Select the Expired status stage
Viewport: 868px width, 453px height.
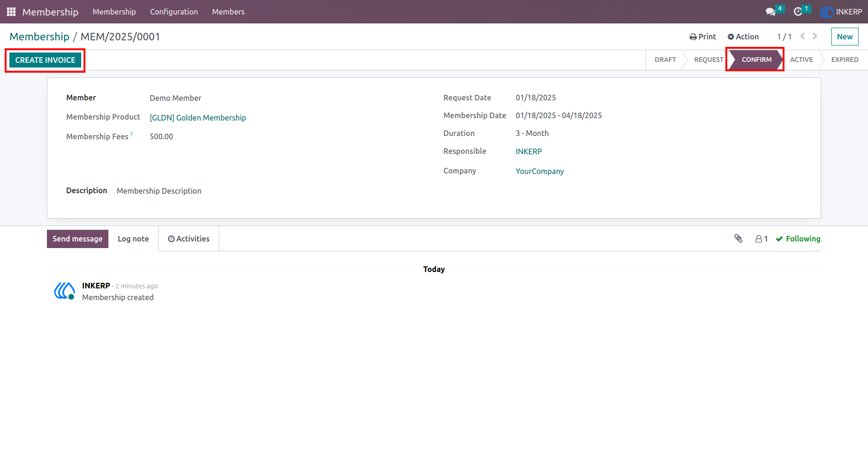(845, 60)
